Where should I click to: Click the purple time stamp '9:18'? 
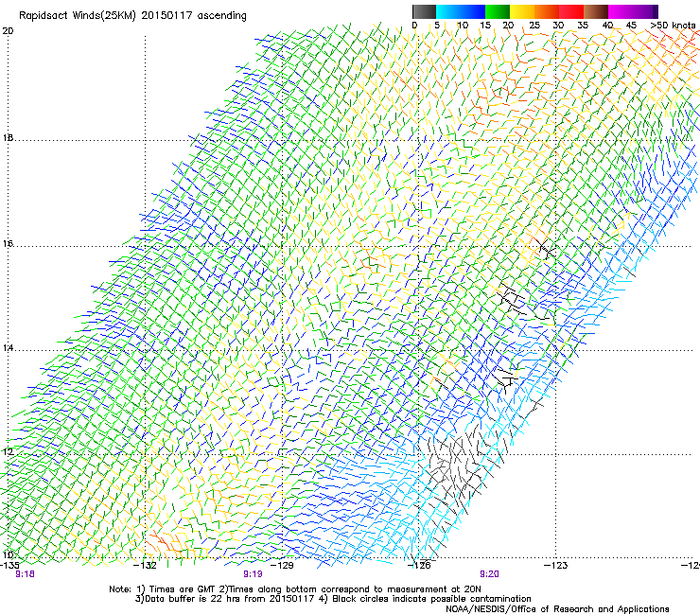click(25, 574)
